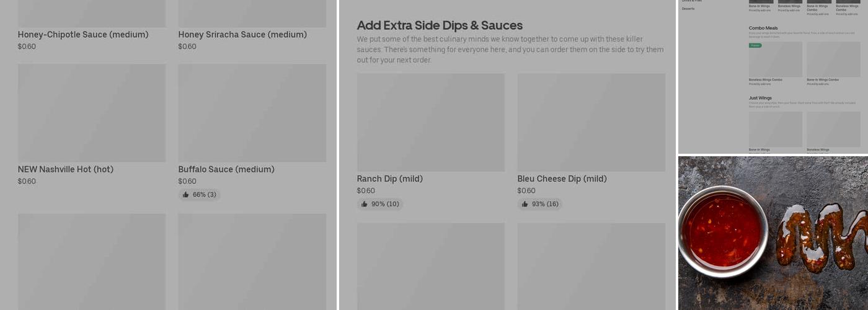Viewport: 868px width, 310px height.
Task: Click the NEW Nashville Hot item image
Action: (x=92, y=113)
